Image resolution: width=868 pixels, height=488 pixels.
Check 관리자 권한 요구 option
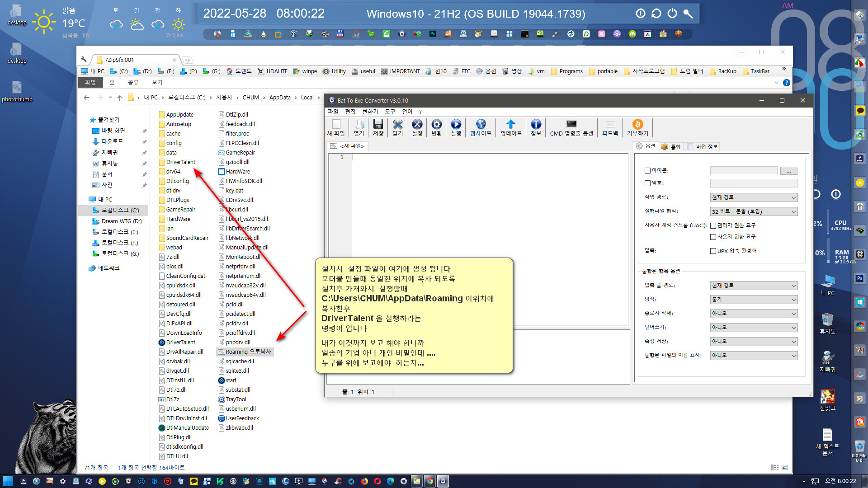tap(713, 225)
